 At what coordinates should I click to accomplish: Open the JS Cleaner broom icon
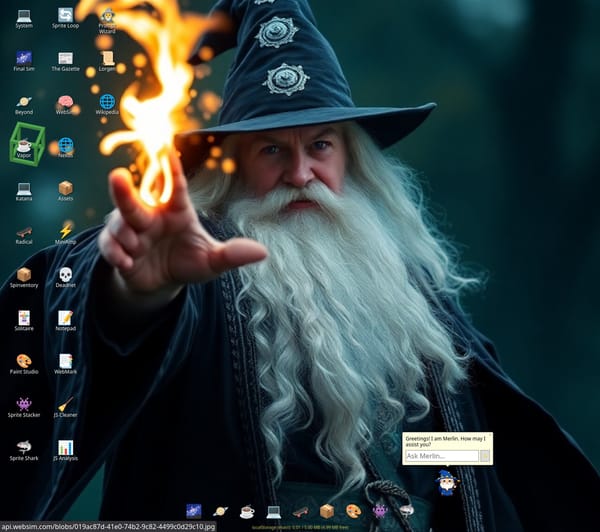pyautogui.click(x=65, y=408)
